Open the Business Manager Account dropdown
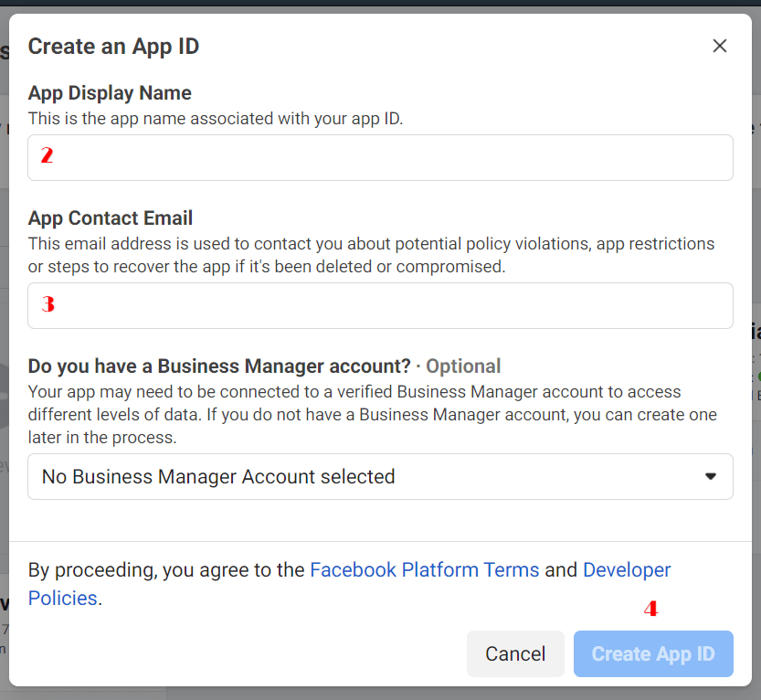This screenshot has height=700, width=761. click(380, 477)
